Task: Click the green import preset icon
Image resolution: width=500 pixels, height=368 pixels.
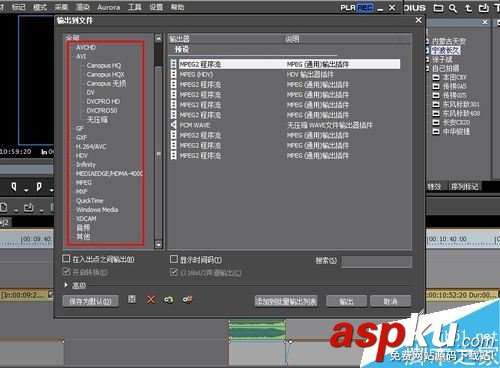Action: click(x=169, y=300)
